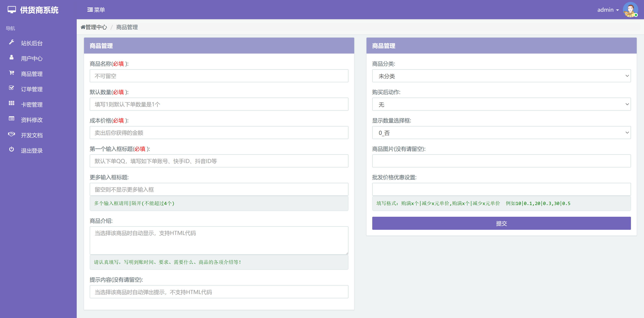The width and height of the screenshot is (644, 318).
Task: Click the 填写格式 wholesale price hint text
Action: coord(473,203)
